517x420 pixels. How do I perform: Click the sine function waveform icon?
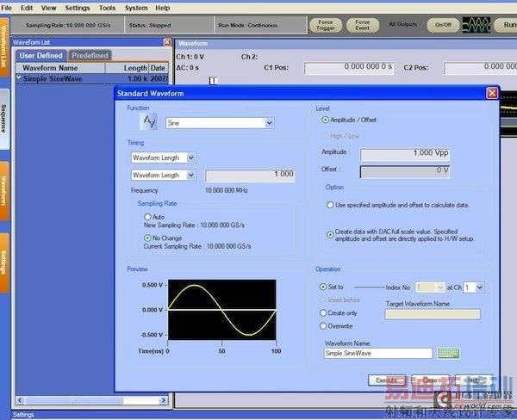[150, 122]
